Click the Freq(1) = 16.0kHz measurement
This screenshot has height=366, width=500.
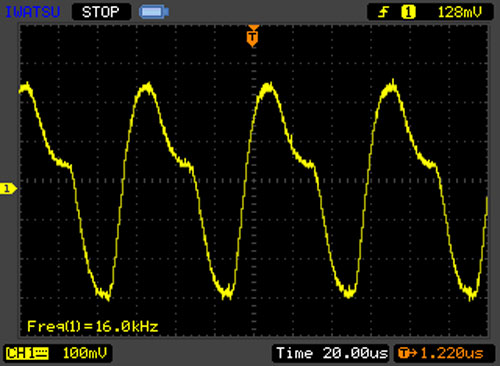(93, 326)
